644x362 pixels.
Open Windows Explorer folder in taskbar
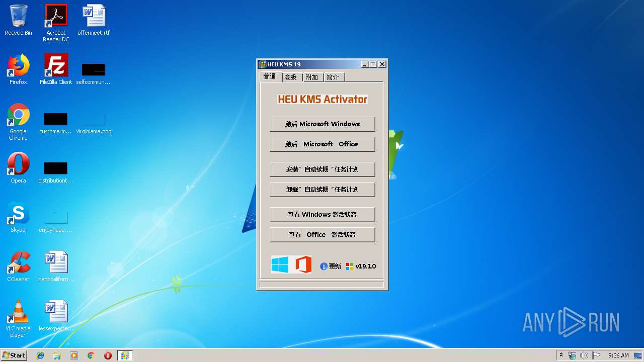[x=57, y=355]
